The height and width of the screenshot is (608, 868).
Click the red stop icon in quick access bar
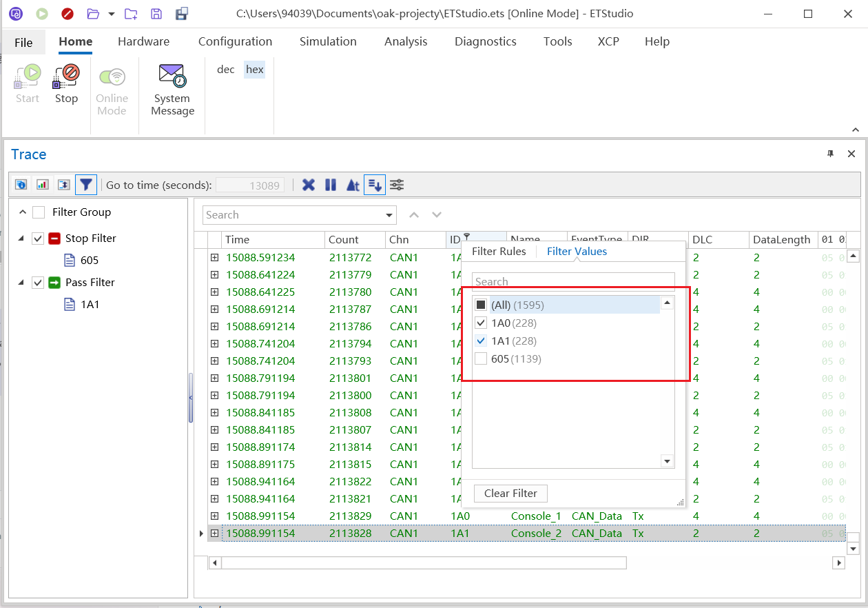67,14
